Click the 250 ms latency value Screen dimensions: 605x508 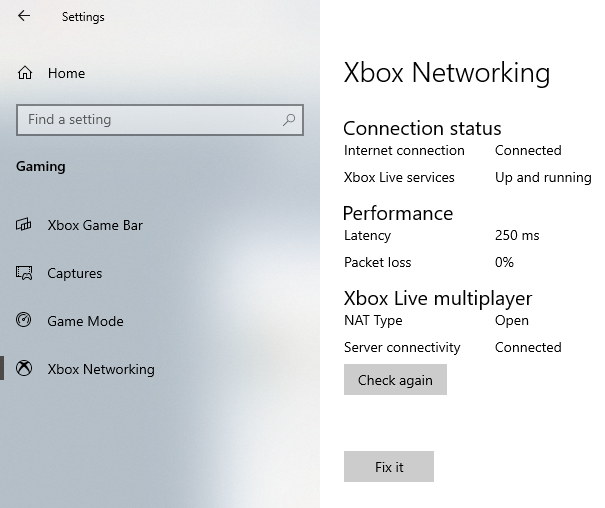tap(517, 235)
